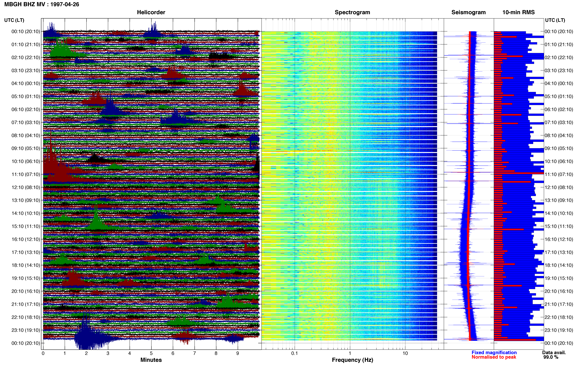
Task: Click the '9' minutes axis tick label
Action: point(238,353)
